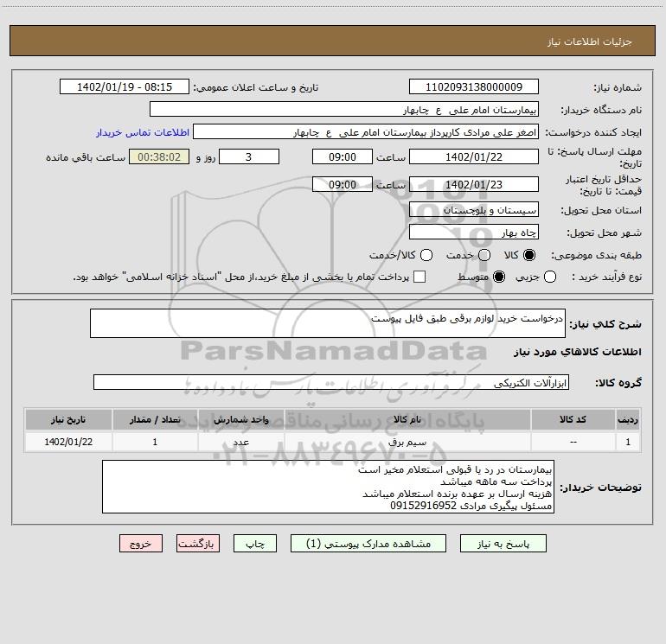Select the کالا/خدمت radio button
The image size is (666, 644).
pos(426,255)
